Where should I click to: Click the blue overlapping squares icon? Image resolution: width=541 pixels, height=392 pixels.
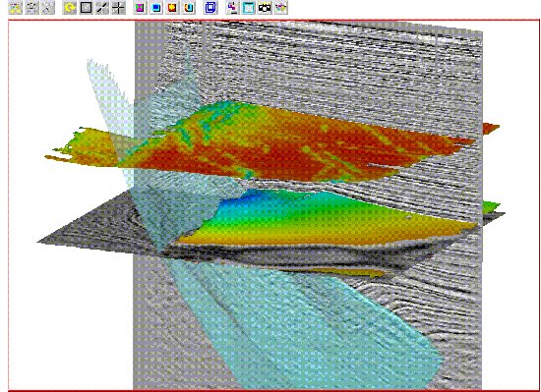(x=210, y=8)
